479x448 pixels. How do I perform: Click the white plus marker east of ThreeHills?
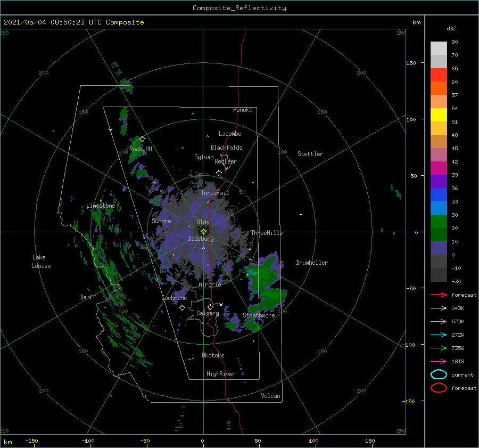(301, 214)
